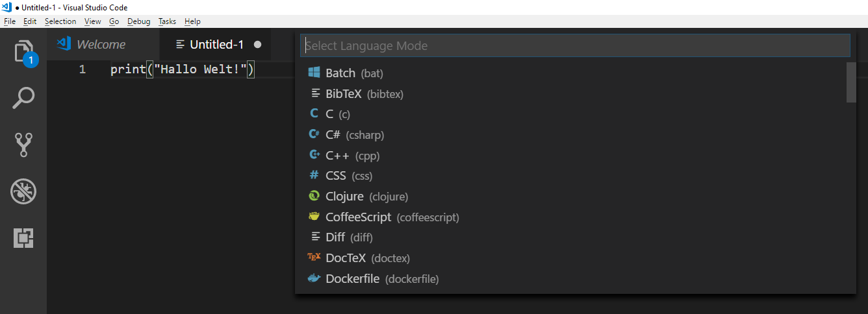
Task: Click the C# language icon
Action: (x=314, y=134)
